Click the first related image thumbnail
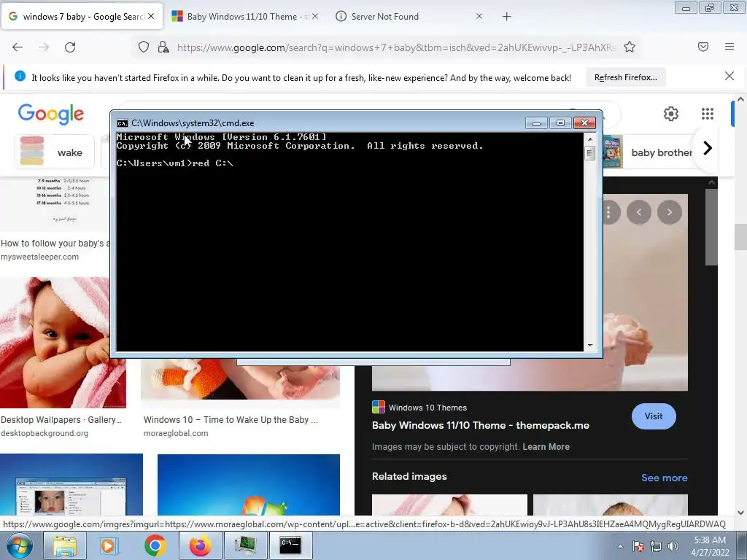 449,505
